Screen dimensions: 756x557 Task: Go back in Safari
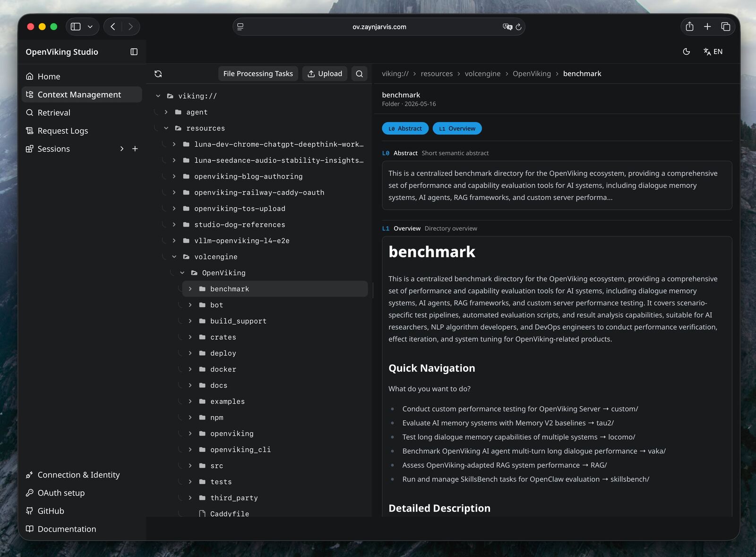point(113,27)
